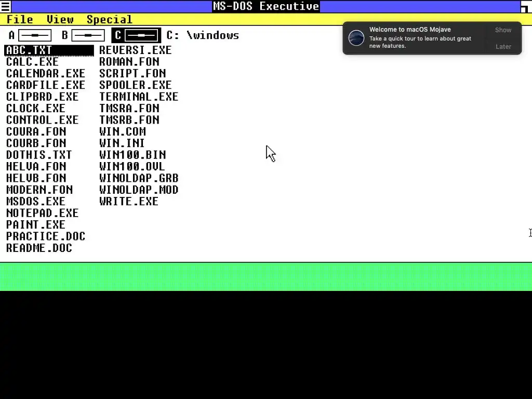The width and height of the screenshot is (532, 399).
Task: Open the Special menu
Action: point(109,19)
